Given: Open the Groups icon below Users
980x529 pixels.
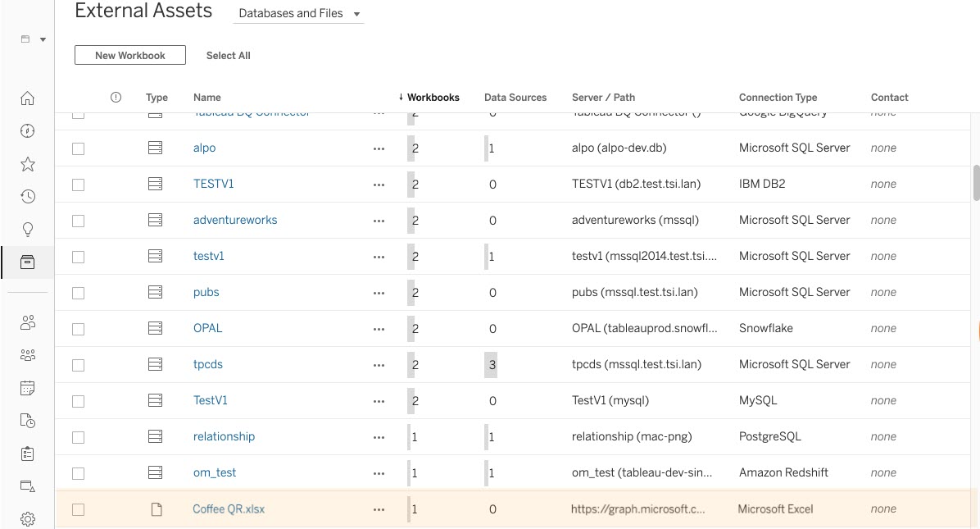Looking at the screenshot, I should coord(27,355).
